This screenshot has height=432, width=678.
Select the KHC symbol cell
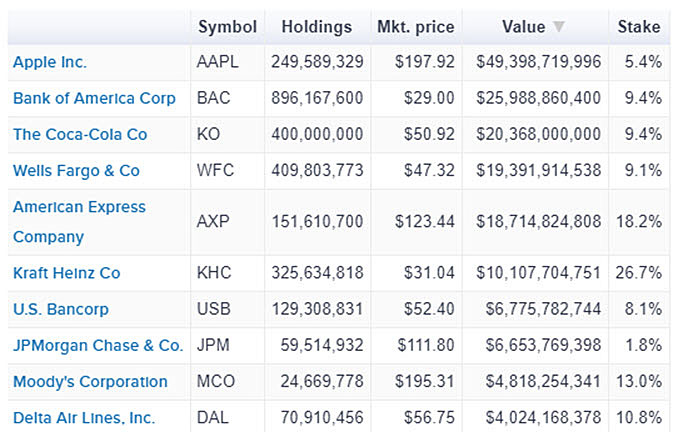(214, 273)
